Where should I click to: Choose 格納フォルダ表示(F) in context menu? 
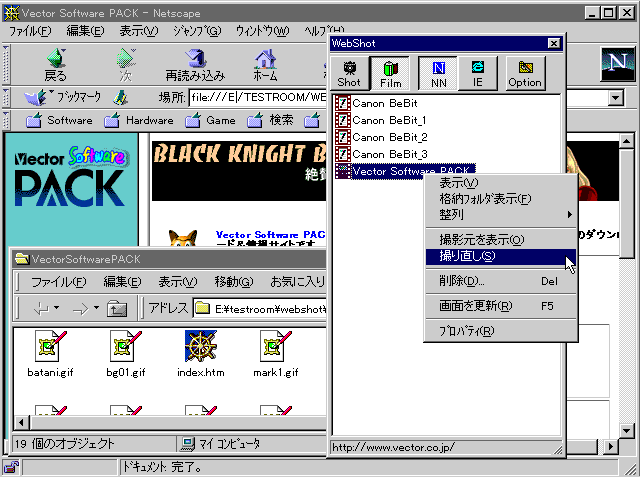point(500,199)
